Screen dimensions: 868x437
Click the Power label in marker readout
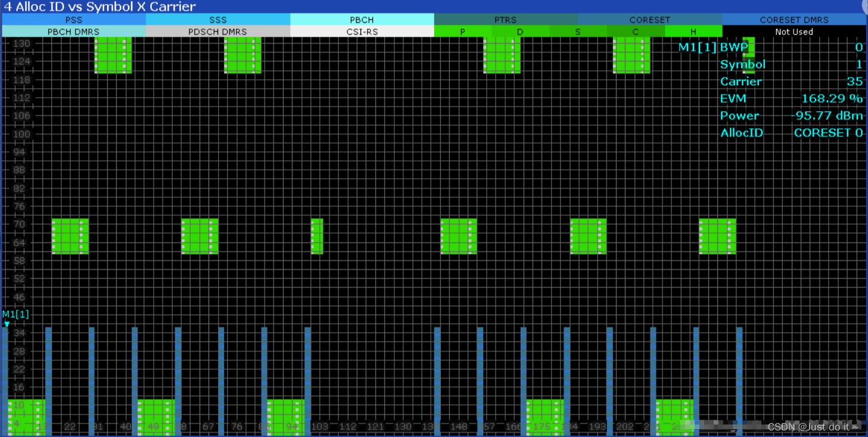tap(739, 116)
